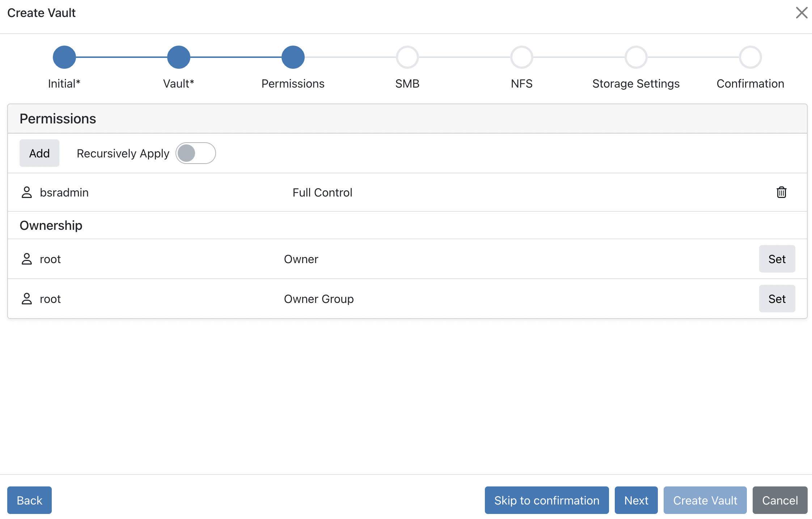Go to the Vault step circle
The height and width of the screenshot is (519, 812).
[x=179, y=57]
